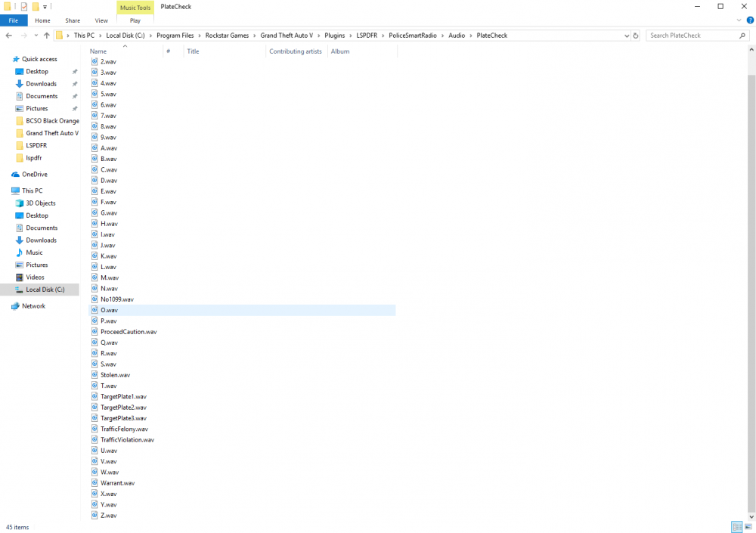Screen dimensions: 756x533
Task: Select Network in navigation pane
Action: point(34,305)
